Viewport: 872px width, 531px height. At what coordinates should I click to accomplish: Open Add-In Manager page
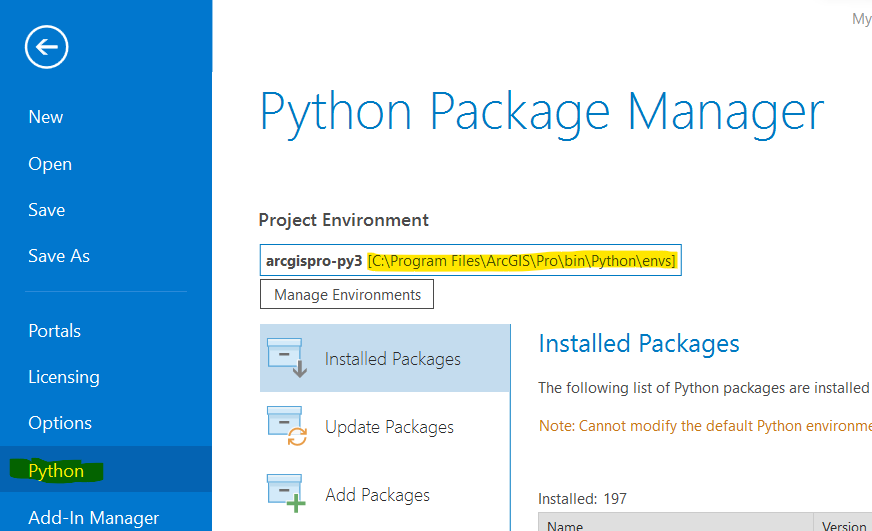coord(93,518)
